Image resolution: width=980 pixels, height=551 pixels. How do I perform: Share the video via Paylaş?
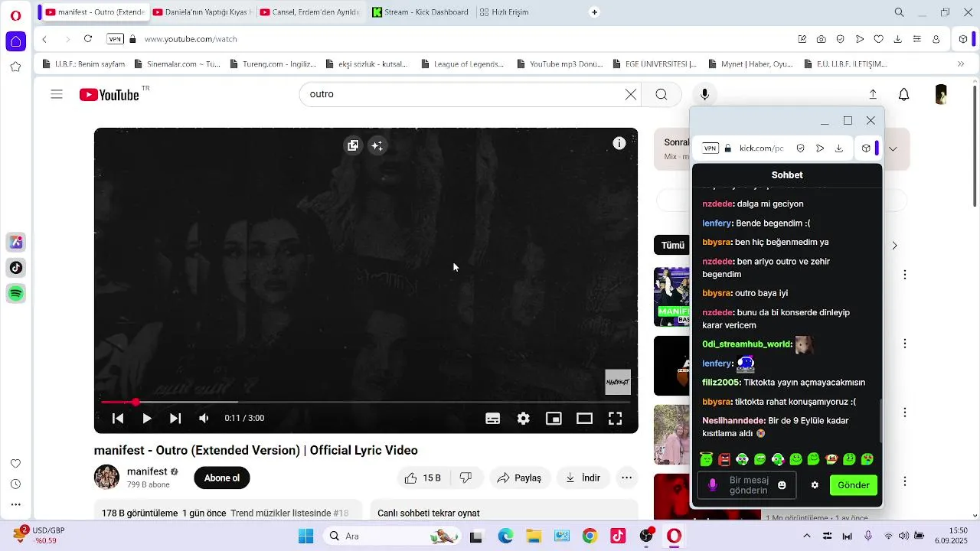pyautogui.click(x=519, y=478)
